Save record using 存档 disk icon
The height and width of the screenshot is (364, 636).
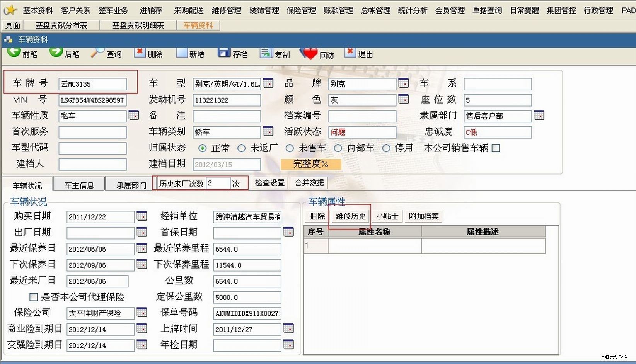(x=224, y=52)
